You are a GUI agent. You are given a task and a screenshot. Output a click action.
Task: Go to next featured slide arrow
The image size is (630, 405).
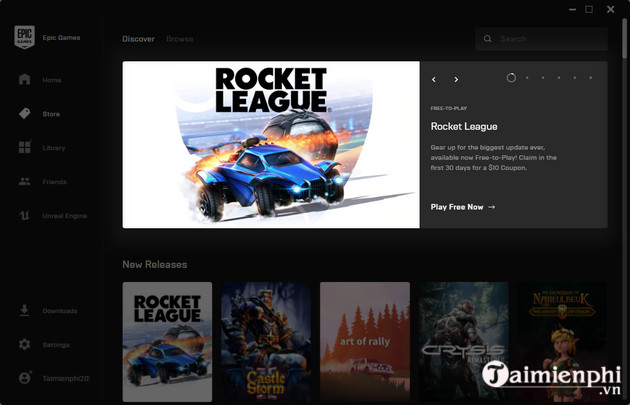point(456,80)
